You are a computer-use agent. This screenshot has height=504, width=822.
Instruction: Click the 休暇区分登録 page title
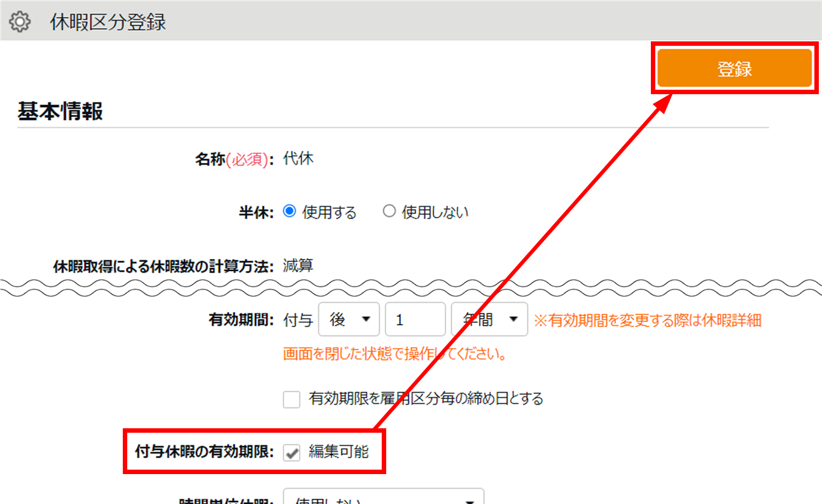click(108, 22)
